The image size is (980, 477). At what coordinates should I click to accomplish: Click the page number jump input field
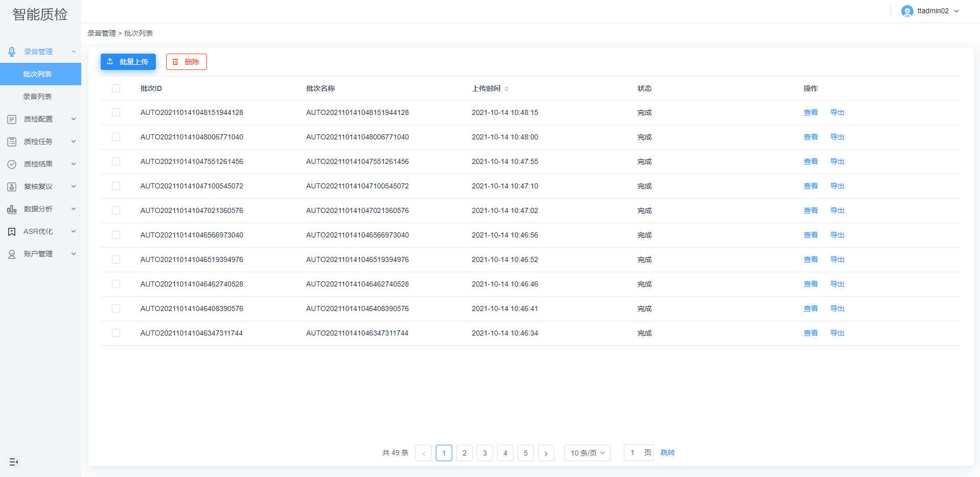point(633,452)
